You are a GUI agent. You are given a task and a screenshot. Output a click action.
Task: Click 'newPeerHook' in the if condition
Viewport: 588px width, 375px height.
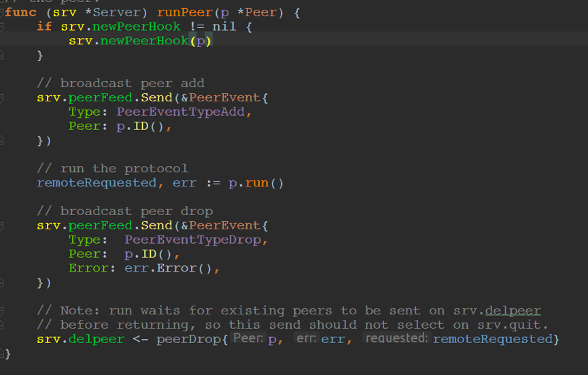[137, 27]
